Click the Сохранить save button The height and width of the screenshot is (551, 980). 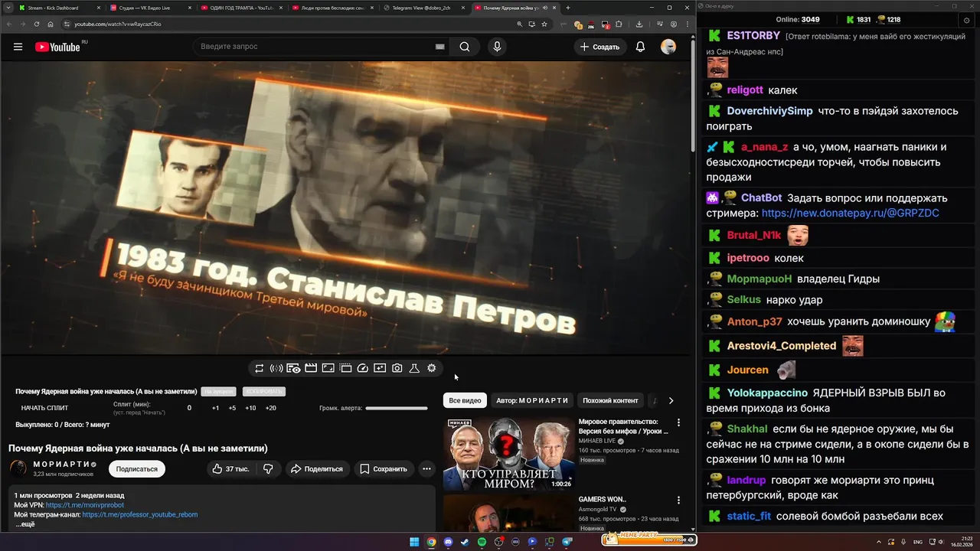[384, 469]
